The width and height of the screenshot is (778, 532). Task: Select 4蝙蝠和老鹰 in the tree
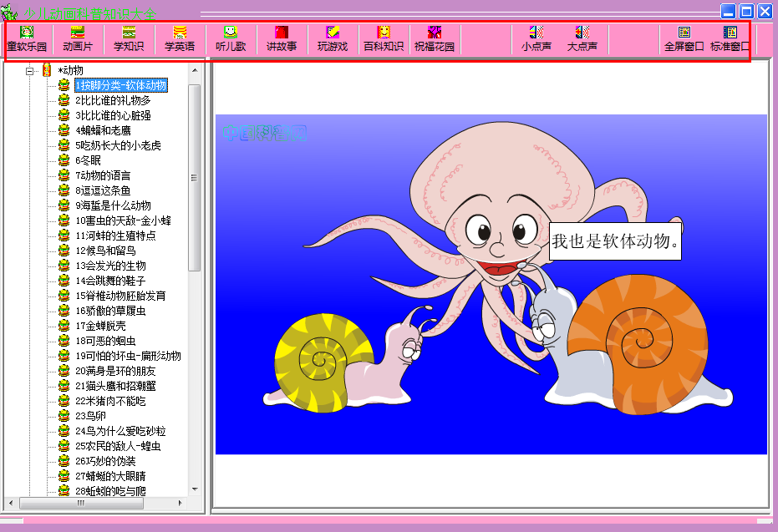(103, 130)
